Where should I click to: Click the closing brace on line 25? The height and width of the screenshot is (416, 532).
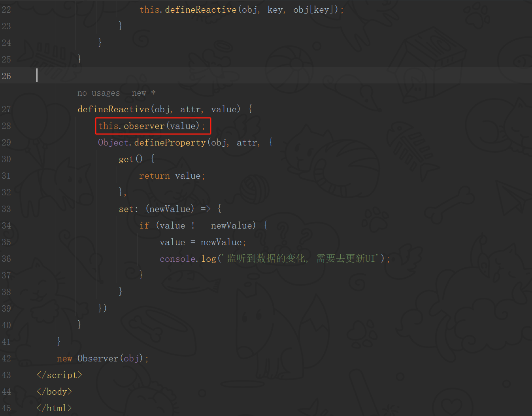[x=79, y=59]
